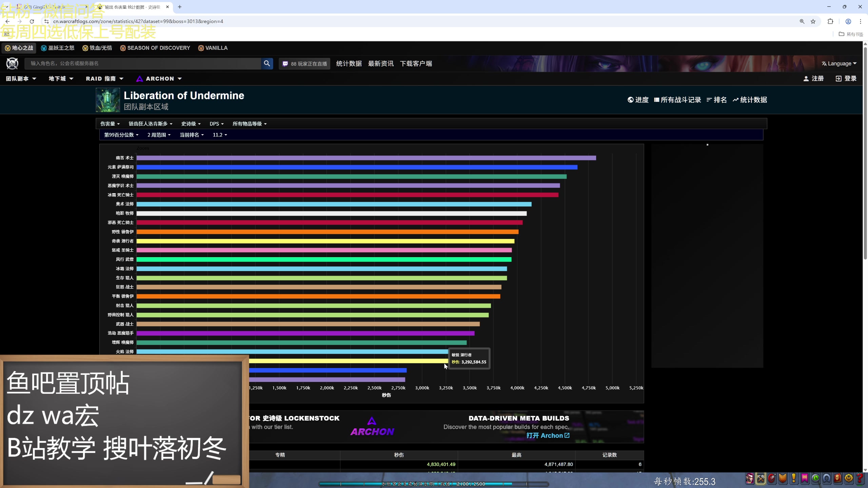Click the 88 players streaming Twitch button

point(304,64)
